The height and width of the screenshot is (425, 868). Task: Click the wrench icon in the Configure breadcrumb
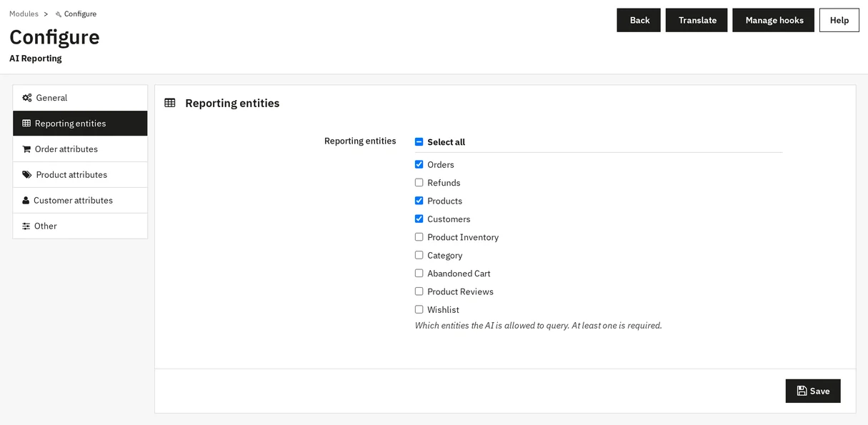(x=59, y=14)
